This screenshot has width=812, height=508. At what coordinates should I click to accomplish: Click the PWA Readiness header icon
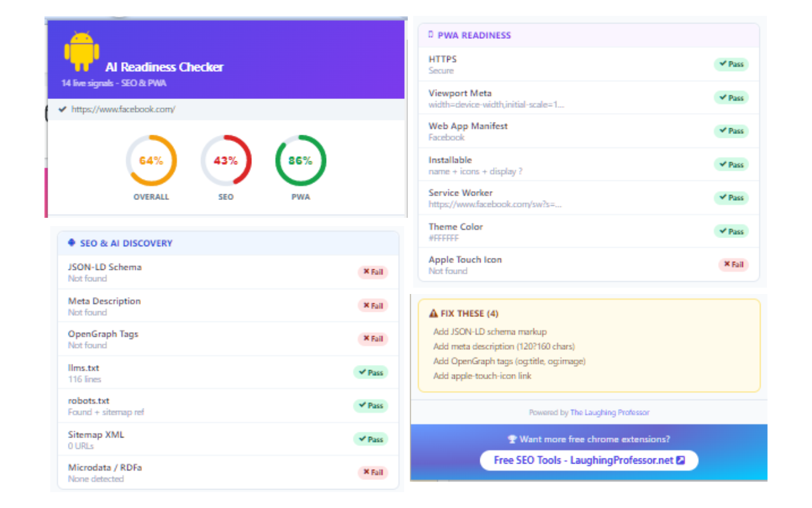click(431, 35)
